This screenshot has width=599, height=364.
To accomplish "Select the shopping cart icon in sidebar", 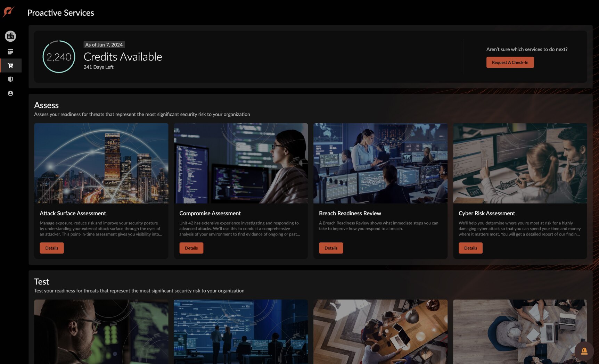I will [x=10, y=66].
